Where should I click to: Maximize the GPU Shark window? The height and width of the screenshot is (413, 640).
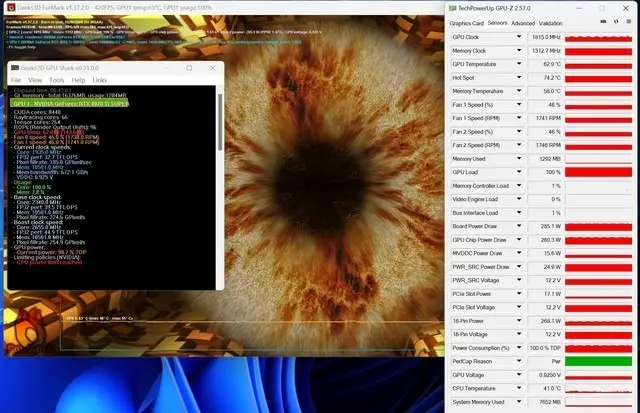pyautogui.click(x=189, y=68)
